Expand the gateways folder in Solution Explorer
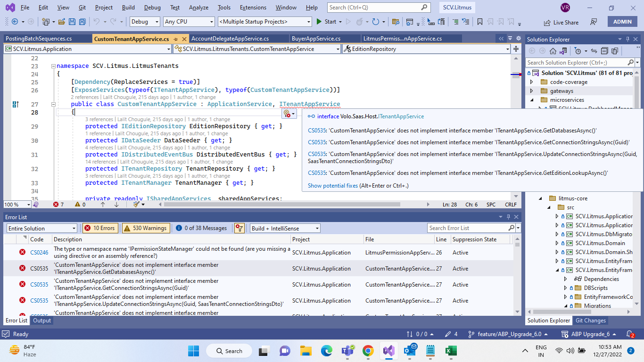The height and width of the screenshot is (362, 644). (x=532, y=91)
